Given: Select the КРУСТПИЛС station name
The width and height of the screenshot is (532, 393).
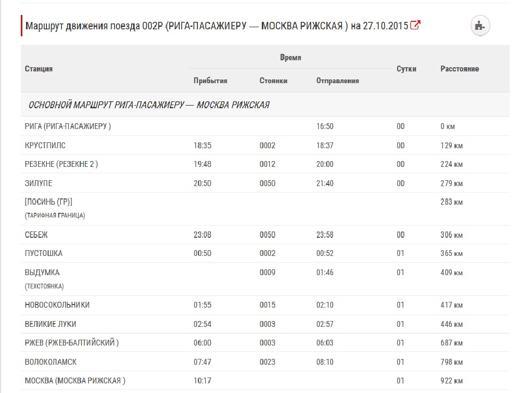Looking at the screenshot, I should tap(45, 146).
